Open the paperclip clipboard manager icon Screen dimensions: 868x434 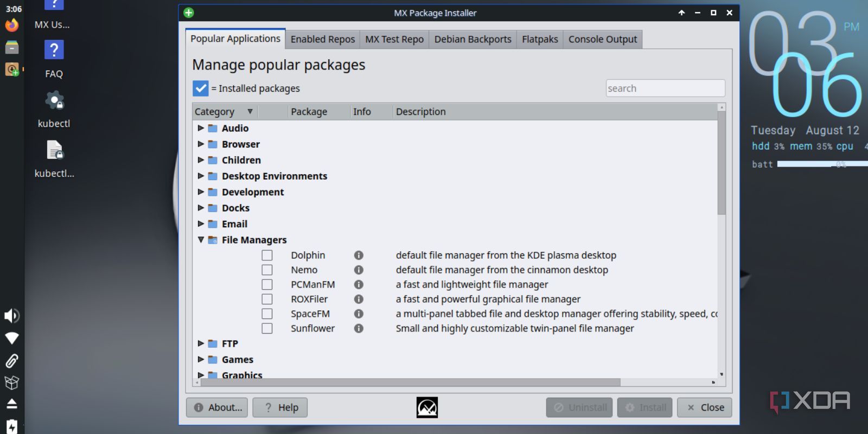(12, 361)
